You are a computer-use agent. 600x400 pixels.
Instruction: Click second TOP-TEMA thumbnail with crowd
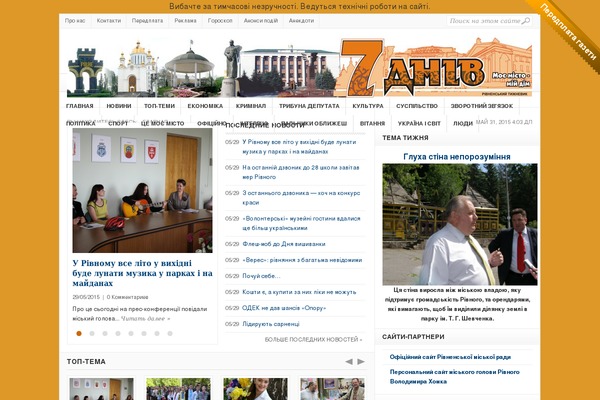178,389
